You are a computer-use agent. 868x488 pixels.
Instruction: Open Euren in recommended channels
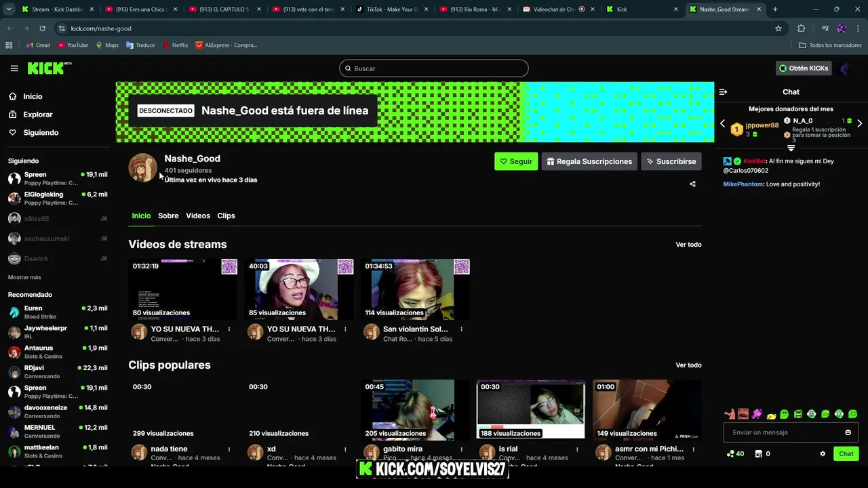58,312
